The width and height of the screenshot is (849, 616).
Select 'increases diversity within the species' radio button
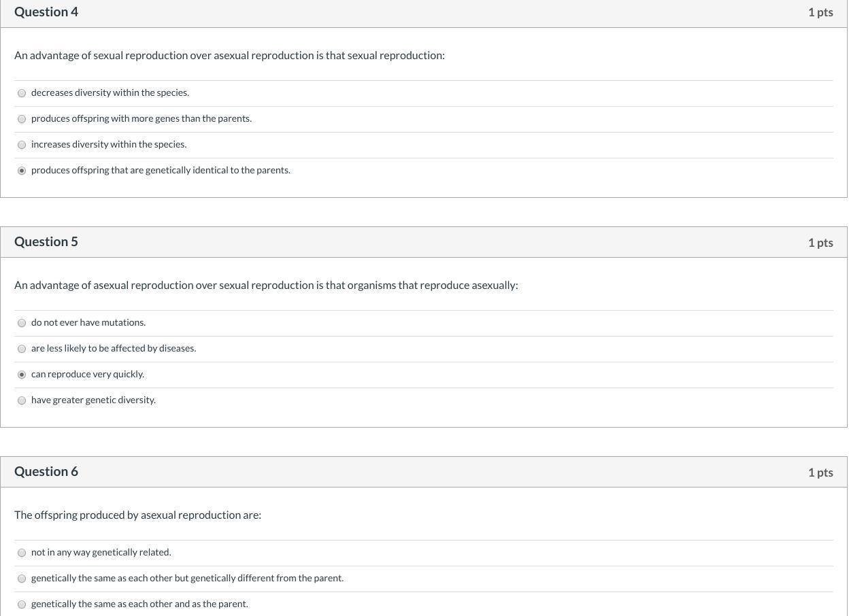tap(22, 145)
